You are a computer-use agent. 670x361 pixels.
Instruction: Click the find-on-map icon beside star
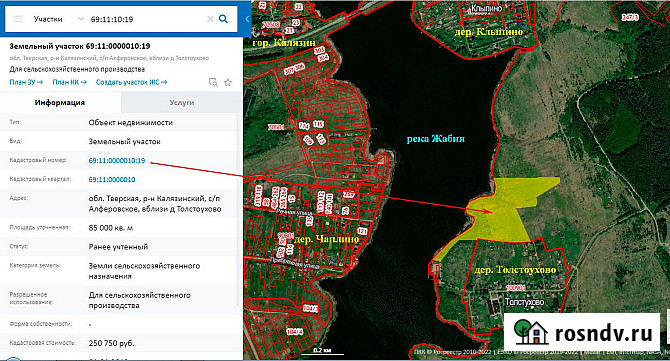click(213, 82)
